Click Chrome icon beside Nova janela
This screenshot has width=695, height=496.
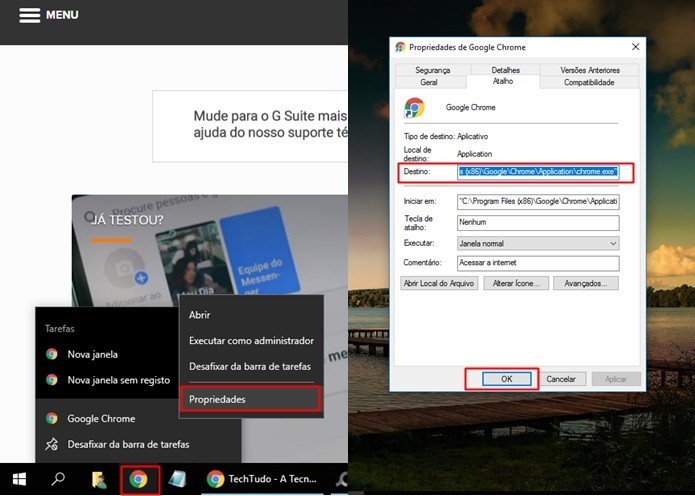52,354
